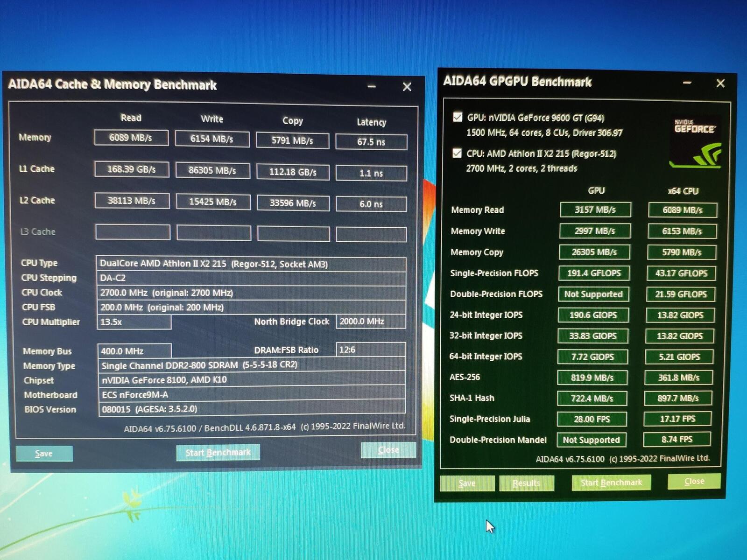The image size is (747, 560).
Task: Select Not Supported in Double-Precision FLOPS row
Action: (x=593, y=294)
